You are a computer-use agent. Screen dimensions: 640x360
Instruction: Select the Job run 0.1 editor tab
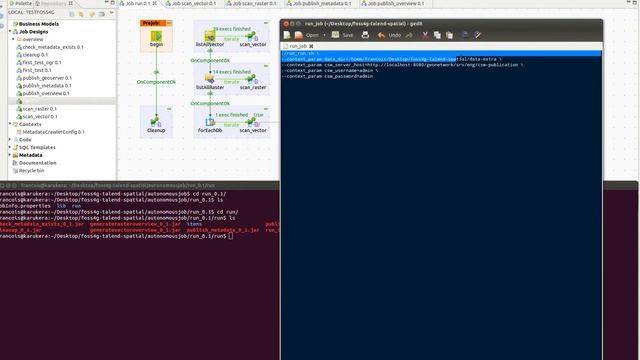click(138, 3)
